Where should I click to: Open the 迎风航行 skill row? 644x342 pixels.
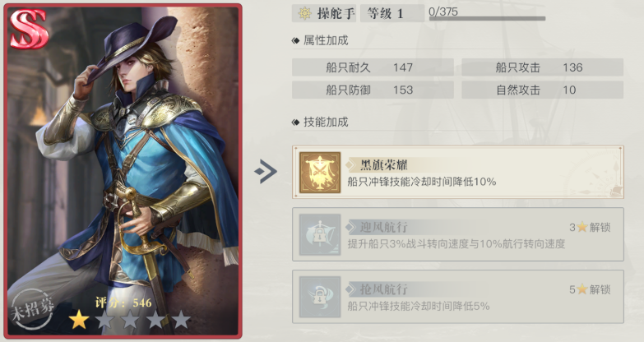(x=458, y=234)
